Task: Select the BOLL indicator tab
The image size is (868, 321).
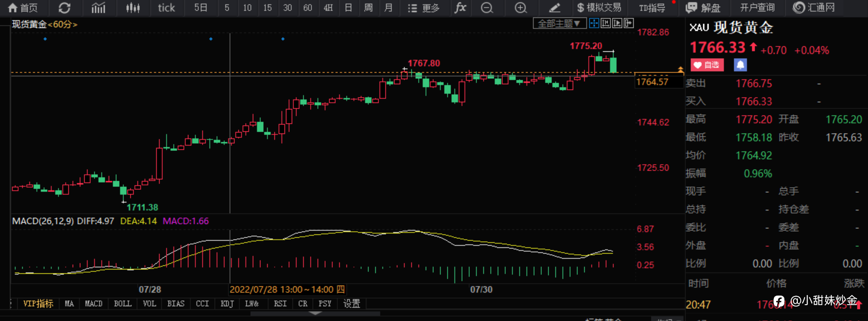Action: tap(122, 304)
